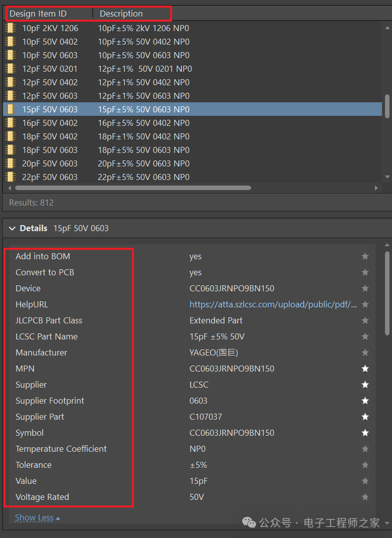Click Show Less to collapse parameter list
The width and height of the screenshot is (392, 538).
click(34, 517)
